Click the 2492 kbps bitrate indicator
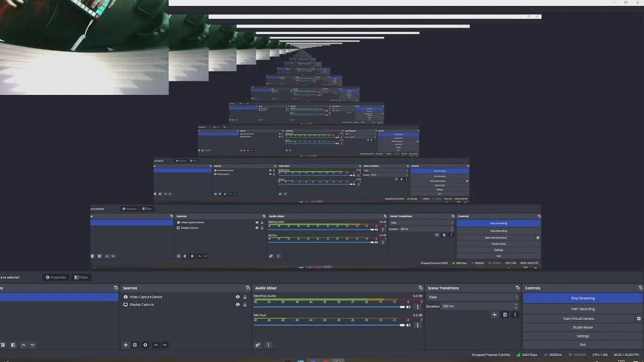Image resolution: width=644 pixels, height=362 pixels. click(x=526, y=355)
